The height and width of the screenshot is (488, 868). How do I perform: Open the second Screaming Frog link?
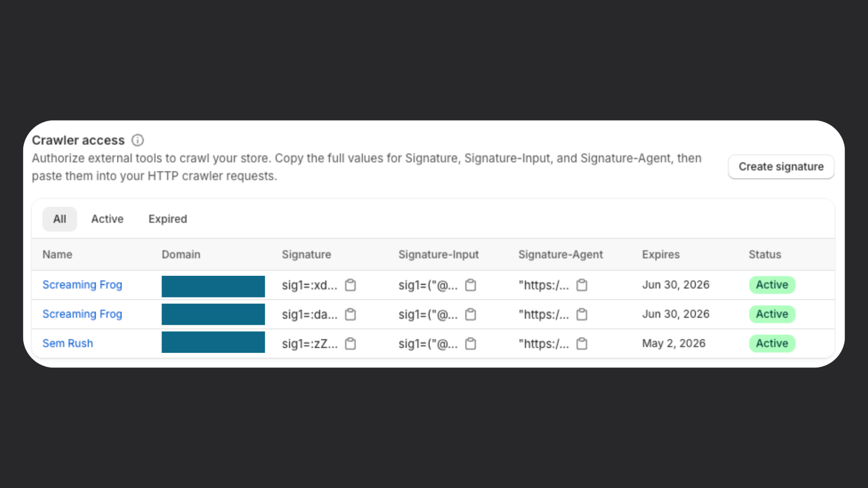tap(82, 314)
